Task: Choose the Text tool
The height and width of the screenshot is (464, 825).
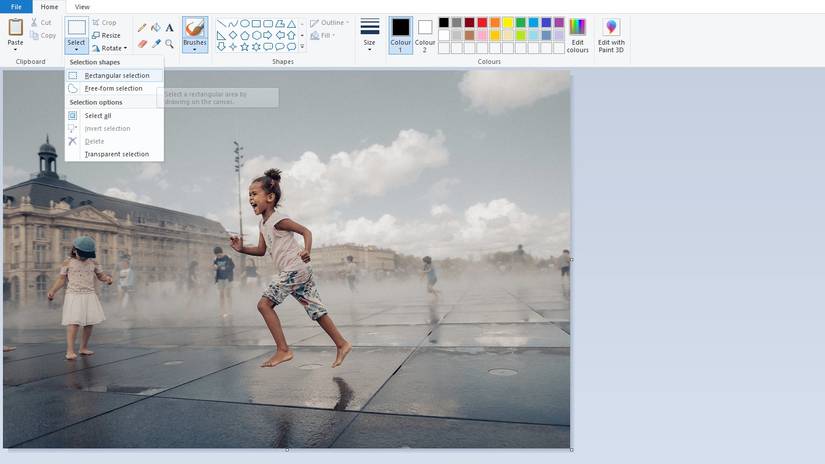Action: tap(169, 28)
